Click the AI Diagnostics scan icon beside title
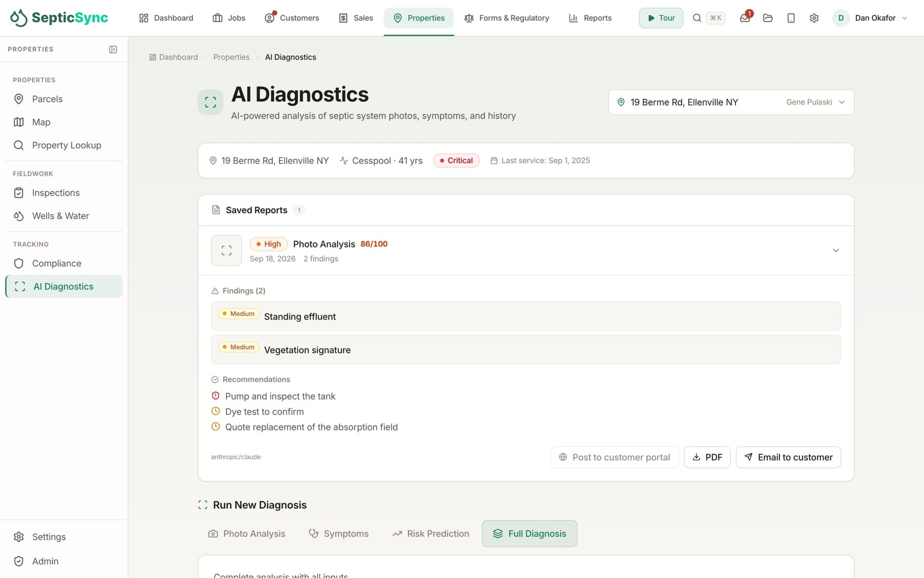 210,102
